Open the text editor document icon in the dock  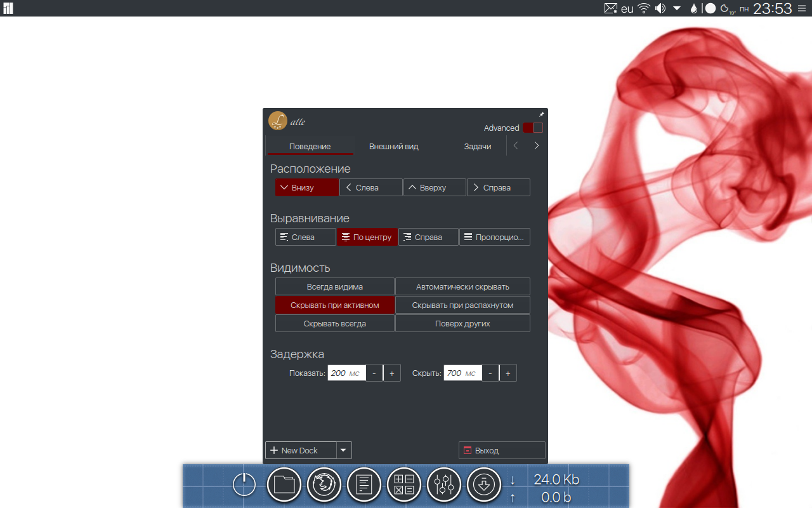point(364,485)
